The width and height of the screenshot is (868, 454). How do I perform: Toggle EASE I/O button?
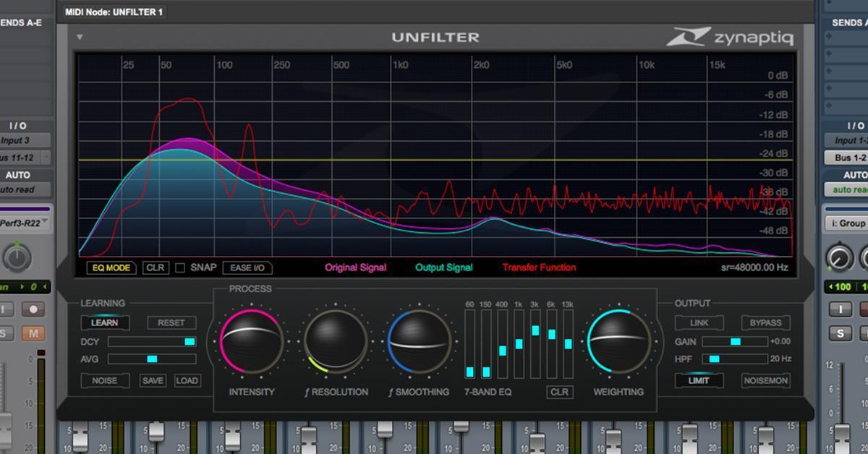247,267
